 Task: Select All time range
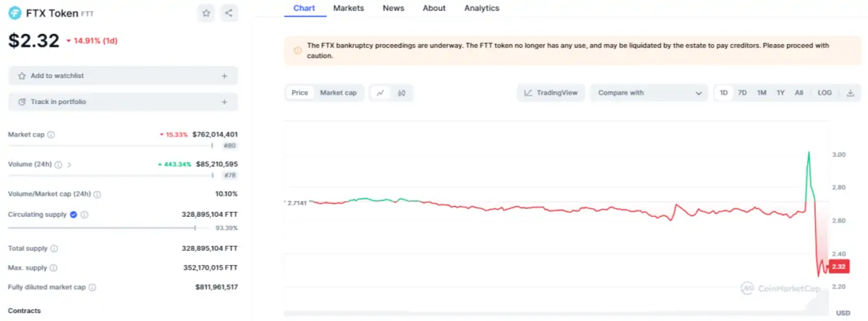point(799,93)
